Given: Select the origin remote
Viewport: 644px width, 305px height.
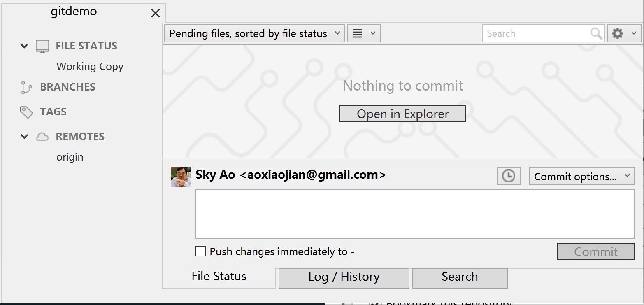Looking at the screenshot, I should [70, 157].
